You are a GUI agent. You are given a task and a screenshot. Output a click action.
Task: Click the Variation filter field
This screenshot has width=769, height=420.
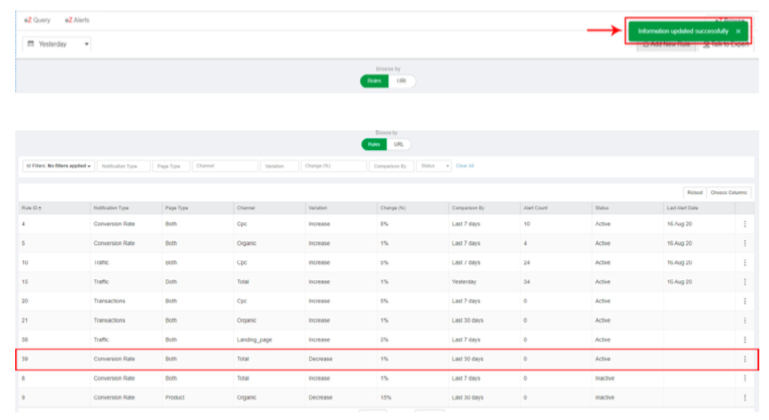pos(280,166)
